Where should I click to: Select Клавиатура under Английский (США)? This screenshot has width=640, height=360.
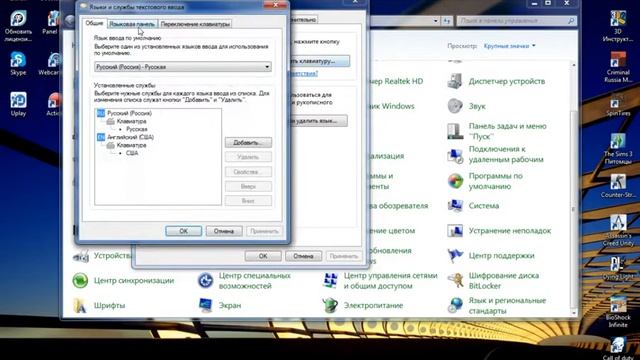[x=131, y=145]
